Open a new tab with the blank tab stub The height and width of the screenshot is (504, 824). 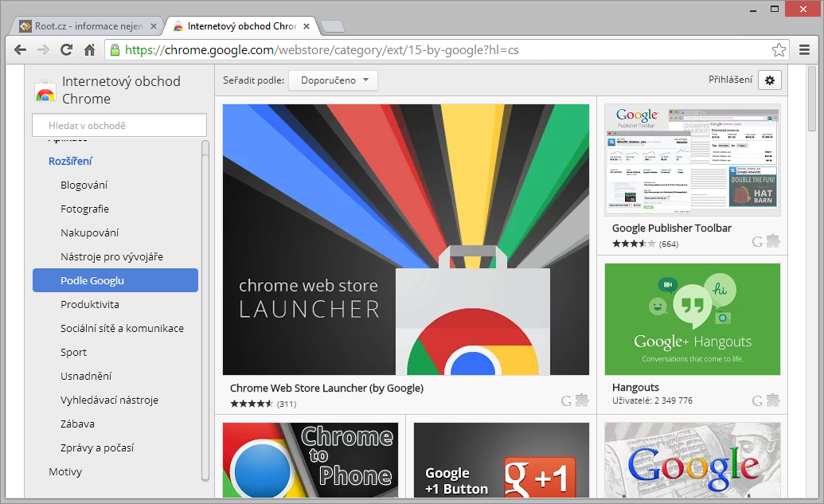[332, 26]
